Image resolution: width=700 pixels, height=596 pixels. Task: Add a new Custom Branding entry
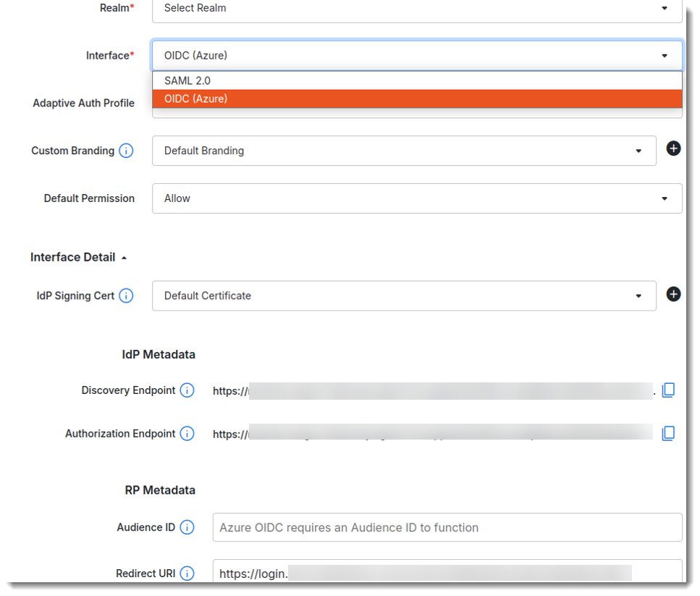tap(673, 148)
